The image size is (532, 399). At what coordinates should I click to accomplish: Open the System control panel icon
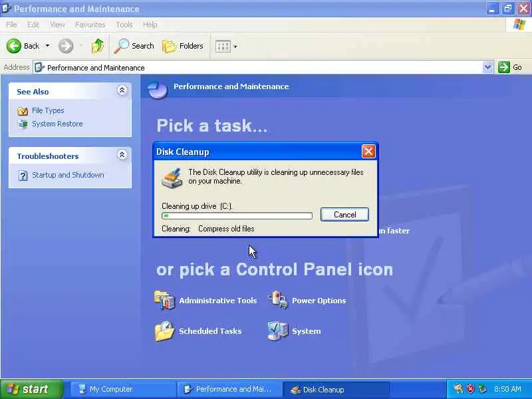[x=277, y=331]
